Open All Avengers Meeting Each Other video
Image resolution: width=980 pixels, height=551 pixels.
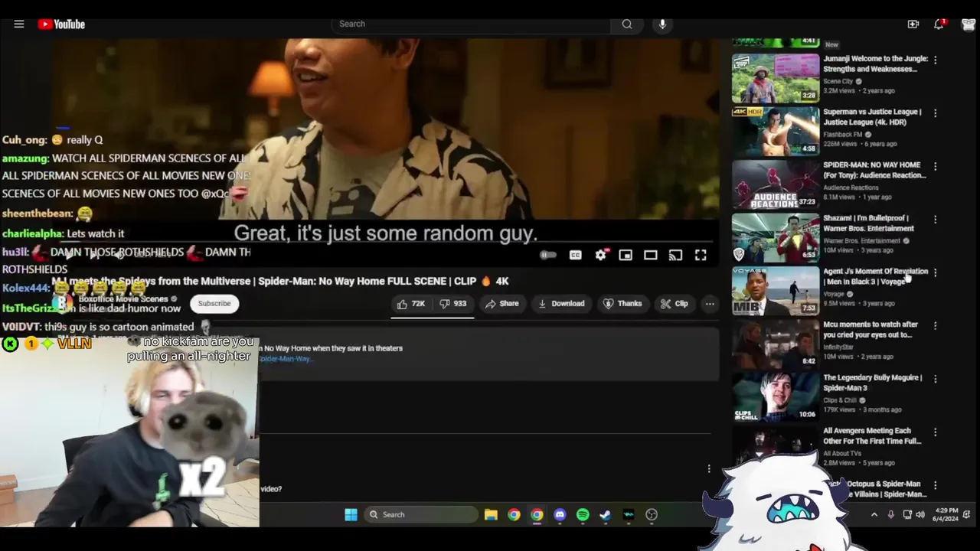(x=776, y=451)
